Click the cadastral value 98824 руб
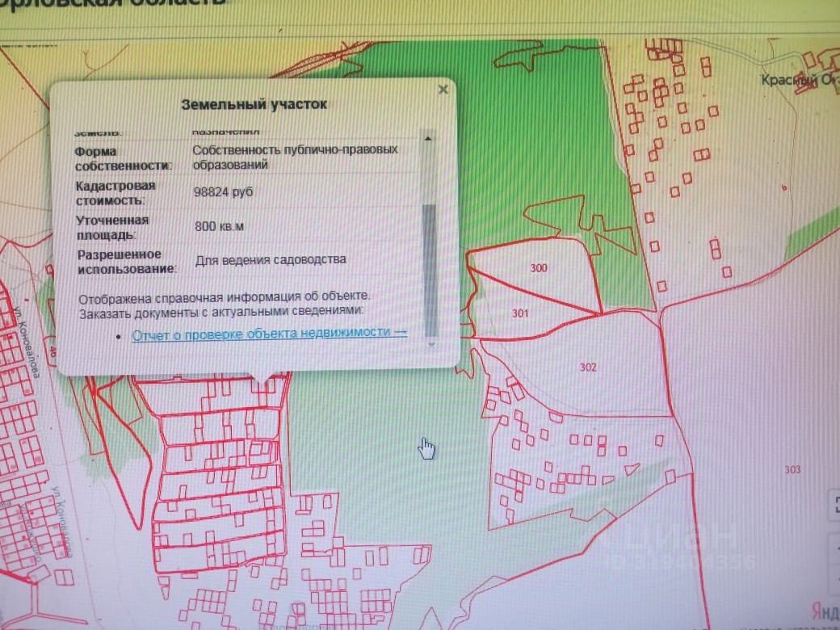The image size is (840, 630). 223,191
